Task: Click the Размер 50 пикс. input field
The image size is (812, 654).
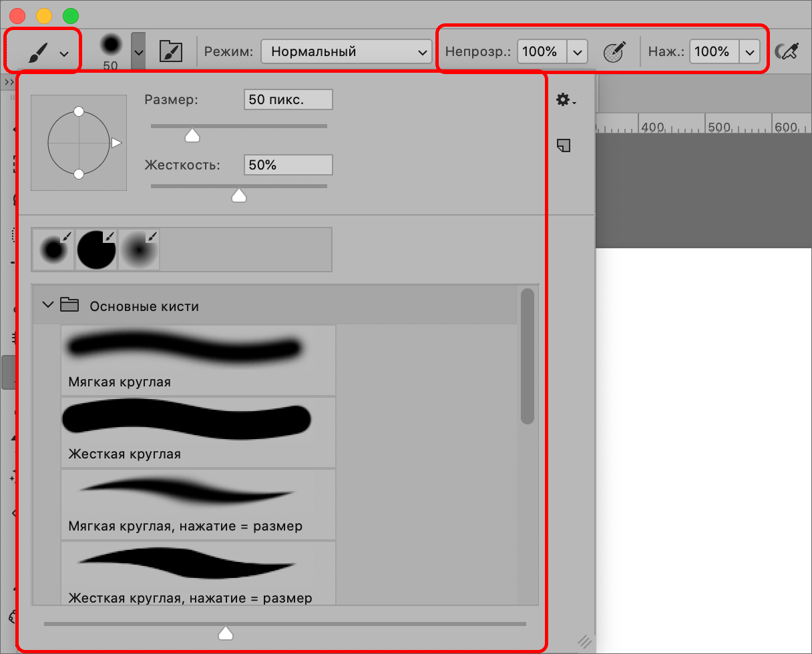Action: tap(288, 100)
